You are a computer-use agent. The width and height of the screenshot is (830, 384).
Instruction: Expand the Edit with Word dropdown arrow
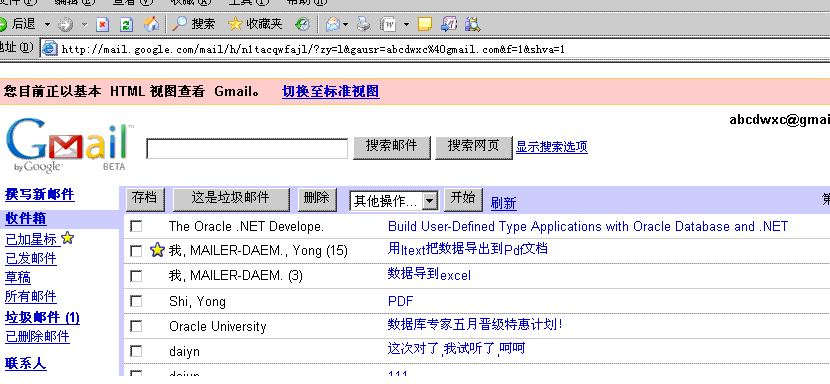pyautogui.click(x=406, y=24)
